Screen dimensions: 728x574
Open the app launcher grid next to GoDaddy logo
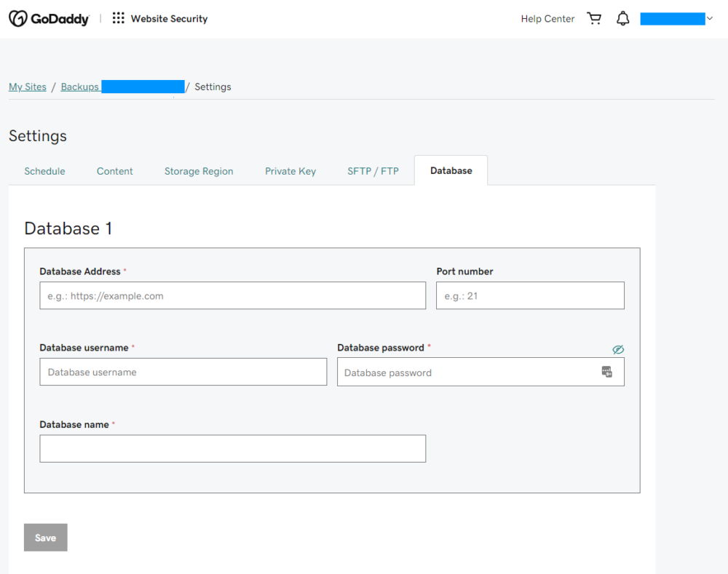tap(117, 18)
